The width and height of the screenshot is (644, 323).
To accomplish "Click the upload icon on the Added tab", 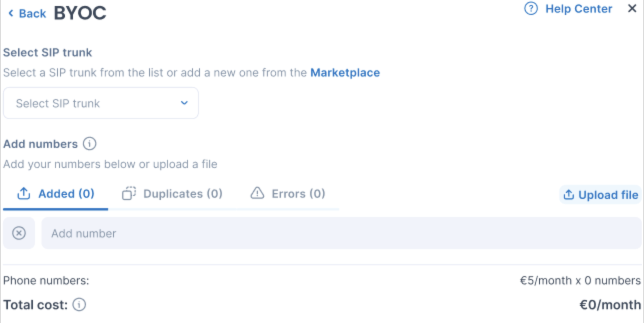I will pyautogui.click(x=23, y=193).
